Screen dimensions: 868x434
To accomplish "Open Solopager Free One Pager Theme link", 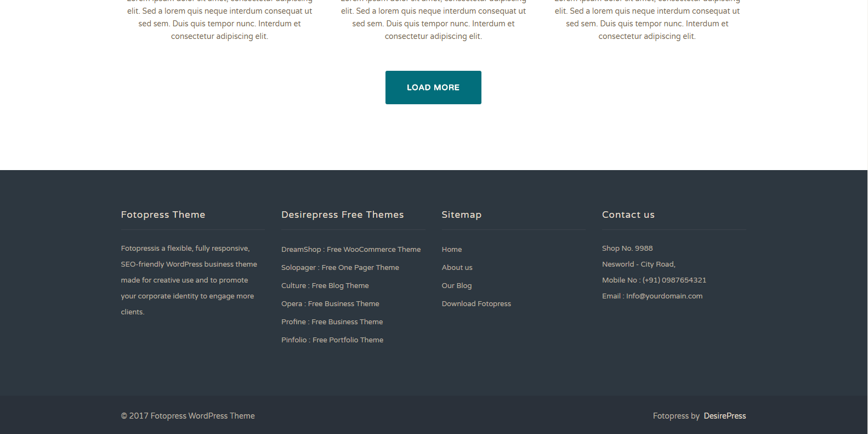I will (340, 267).
